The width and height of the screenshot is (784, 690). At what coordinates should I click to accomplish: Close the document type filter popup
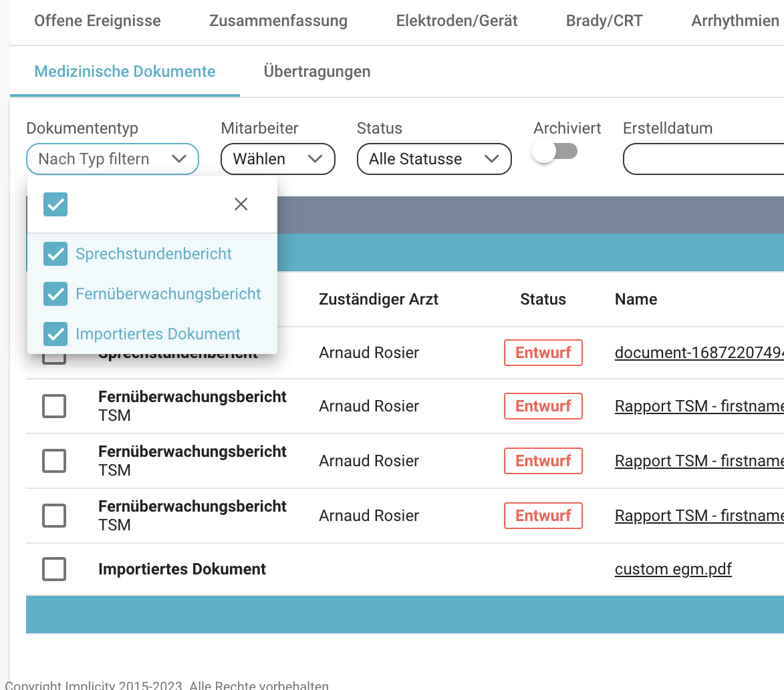click(x=241, y=204)
